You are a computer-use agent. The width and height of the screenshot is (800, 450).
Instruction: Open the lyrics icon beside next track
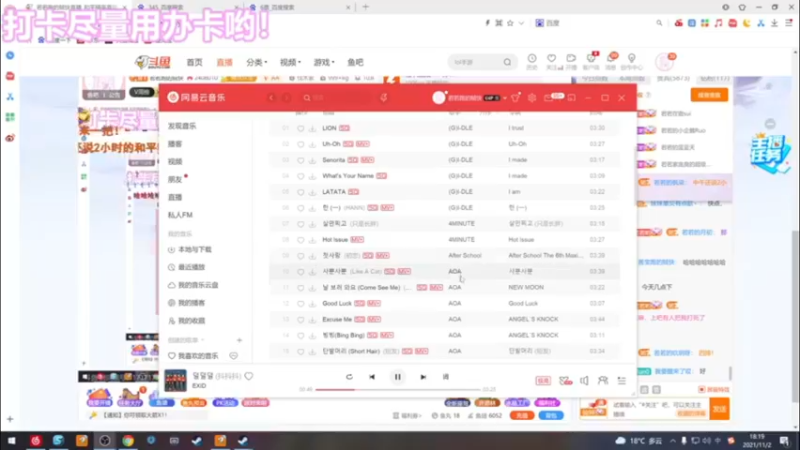[x=445, y=377]
